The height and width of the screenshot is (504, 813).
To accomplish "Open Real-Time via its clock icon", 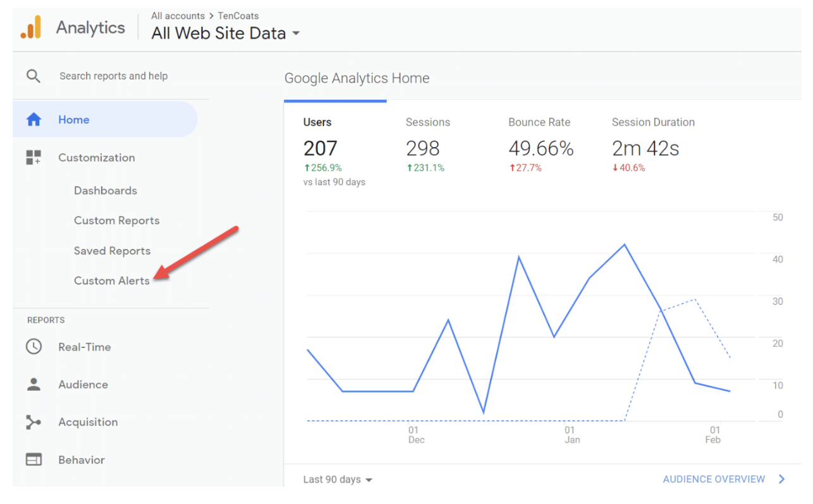I will (34, 347).
